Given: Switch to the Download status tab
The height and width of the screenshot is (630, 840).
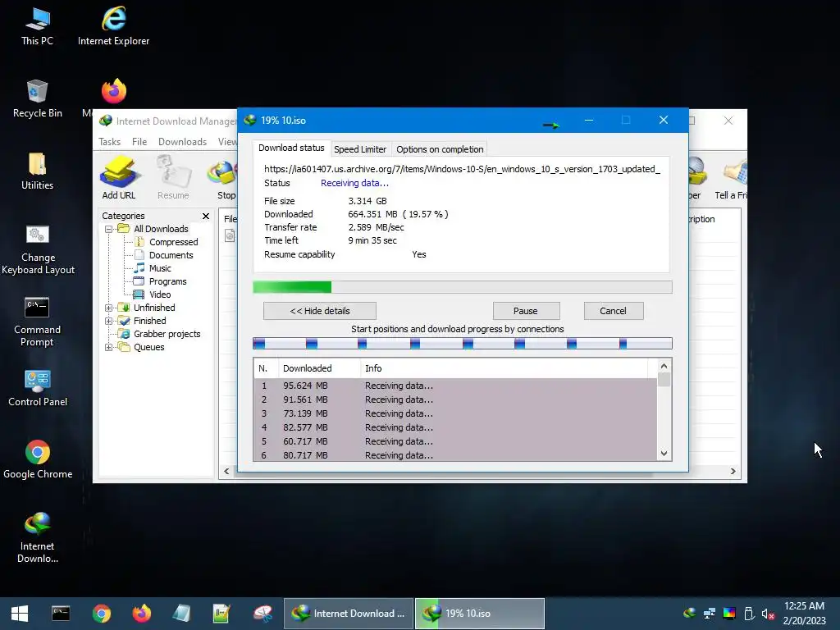Looking at the screenshot, I should pyautogui.click(x=291, y=148).
